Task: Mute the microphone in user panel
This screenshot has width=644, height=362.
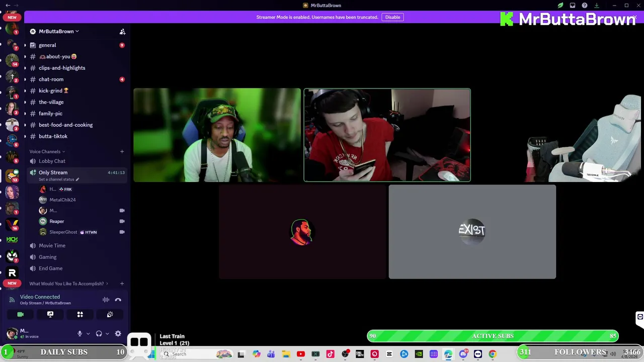Action: (x=79, y=334)
